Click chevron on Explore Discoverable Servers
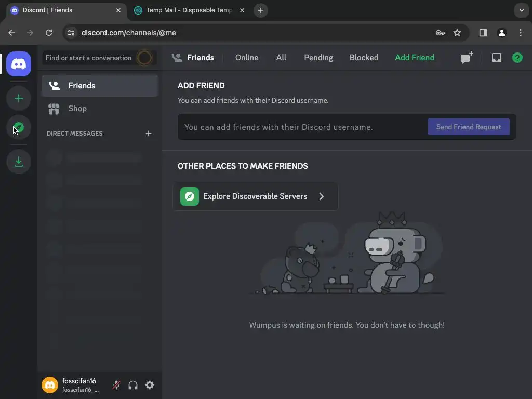 pyautogui.click(x=321, y=196)
